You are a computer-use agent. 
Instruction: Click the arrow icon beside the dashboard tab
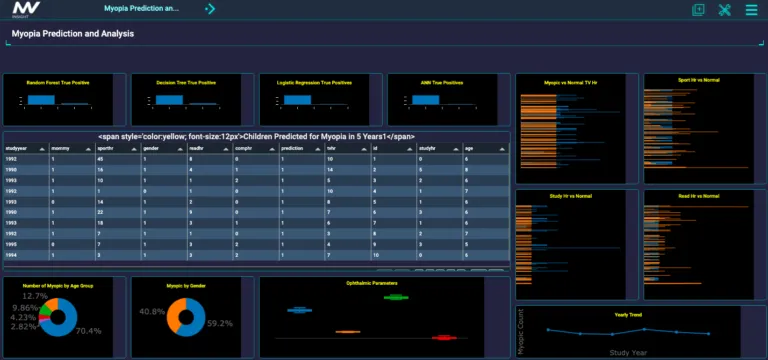click(210, 9)
